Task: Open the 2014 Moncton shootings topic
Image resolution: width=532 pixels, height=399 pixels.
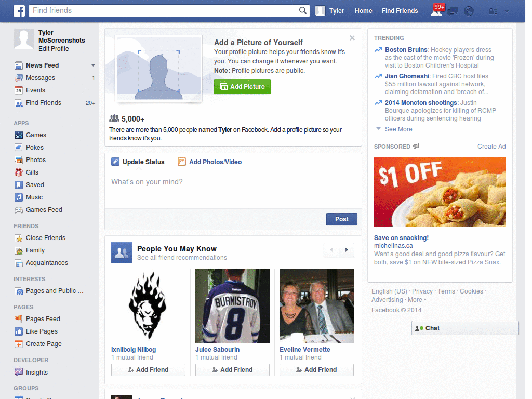Action: point(421,103)
